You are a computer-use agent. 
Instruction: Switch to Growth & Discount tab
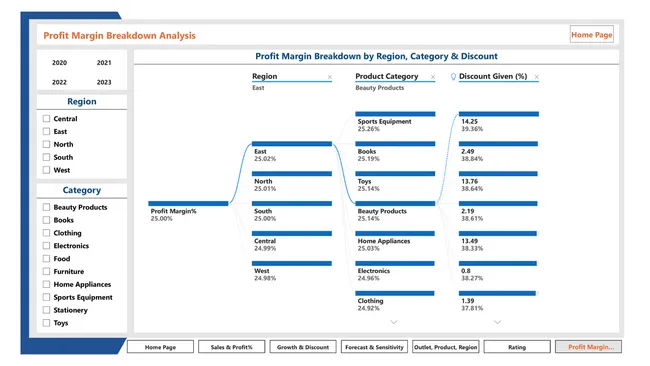pos(303,347)
